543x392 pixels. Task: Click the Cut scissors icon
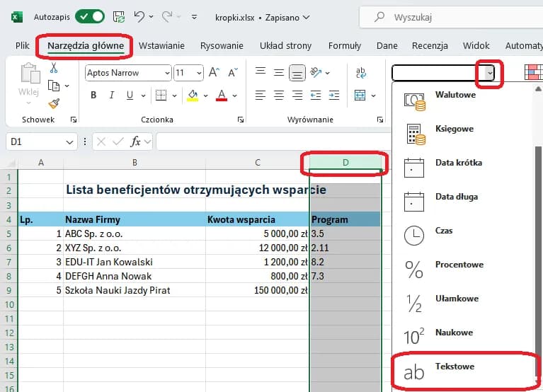pyautogui.click(x=54, y=68)
